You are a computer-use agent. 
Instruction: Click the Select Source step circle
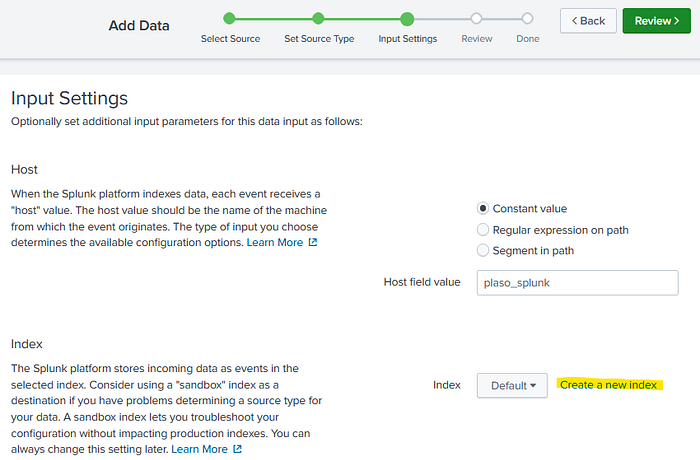[230, 18]
